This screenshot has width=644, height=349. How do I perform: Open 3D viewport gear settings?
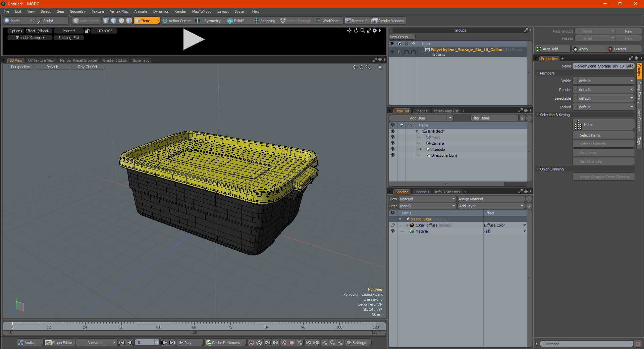[380, 67]
